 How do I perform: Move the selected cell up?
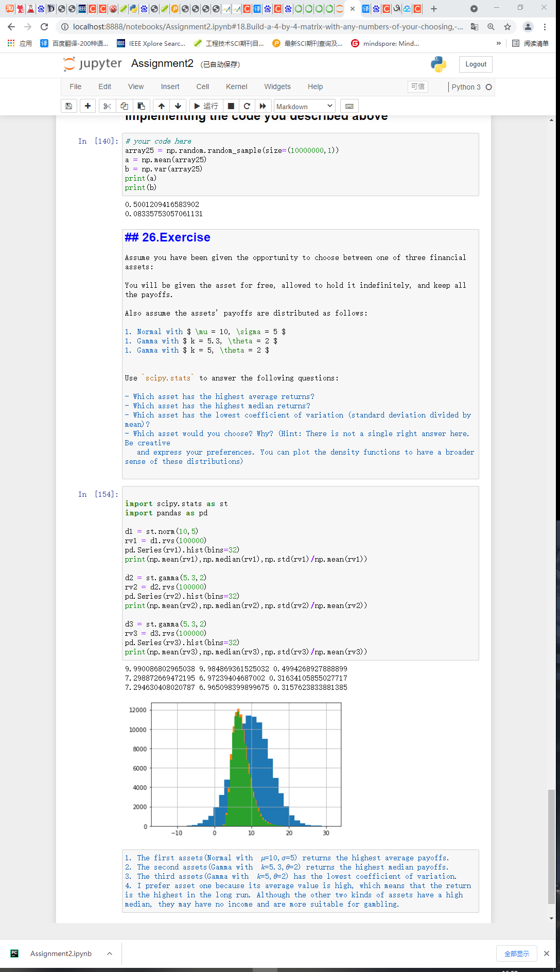coord(162,106)
